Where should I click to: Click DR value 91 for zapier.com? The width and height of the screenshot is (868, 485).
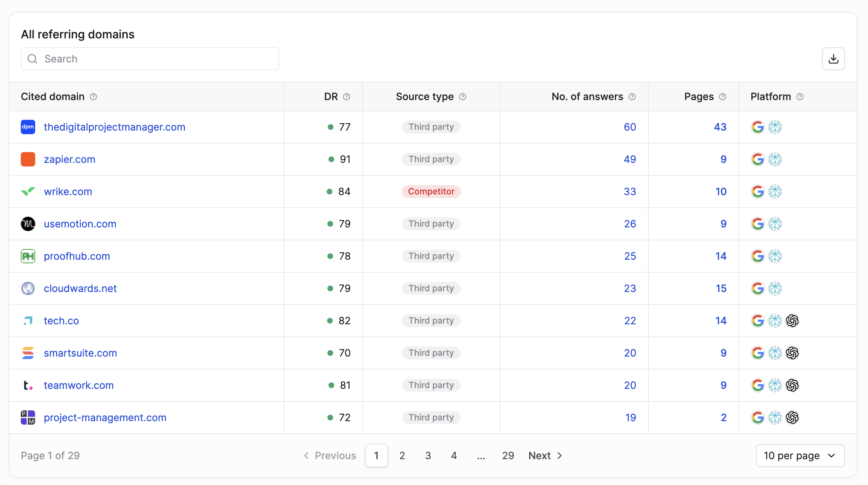pyautogui.click(x=345, y=159)
